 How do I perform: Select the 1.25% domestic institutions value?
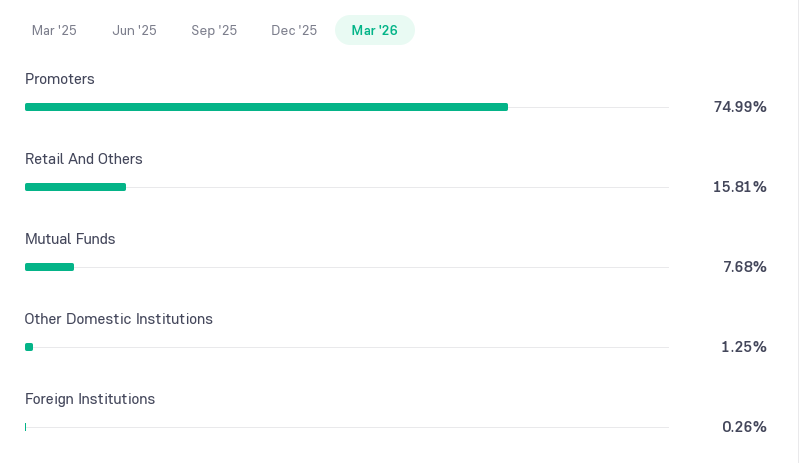pyautogui.click(x=743, y=347)
